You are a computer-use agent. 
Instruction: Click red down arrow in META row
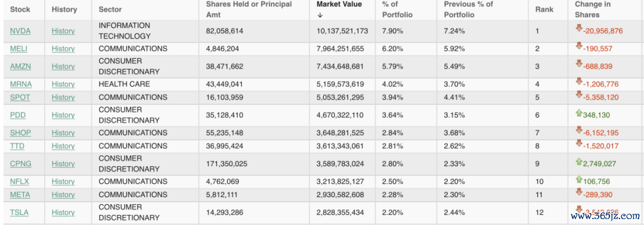579,192
